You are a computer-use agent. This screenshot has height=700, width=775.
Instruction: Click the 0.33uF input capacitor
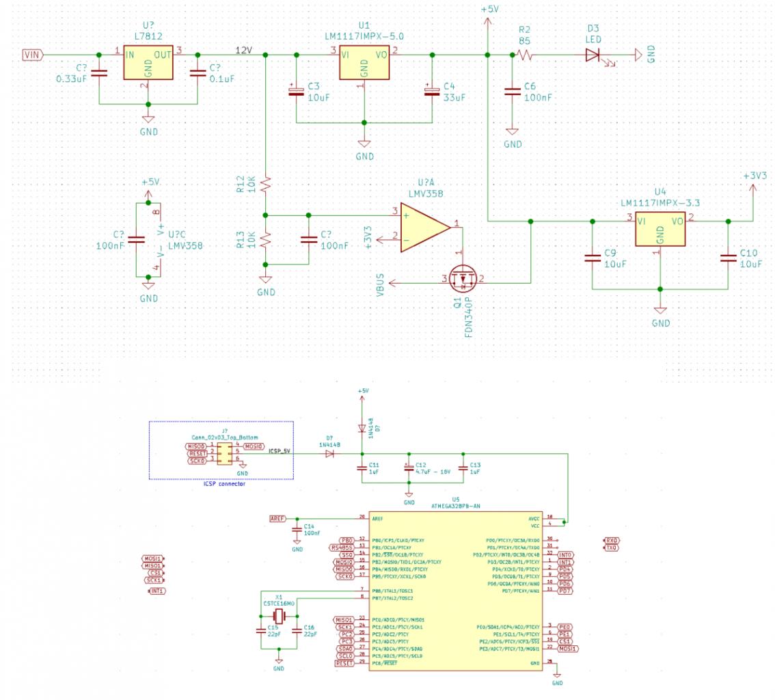click(x=99, y=72)
